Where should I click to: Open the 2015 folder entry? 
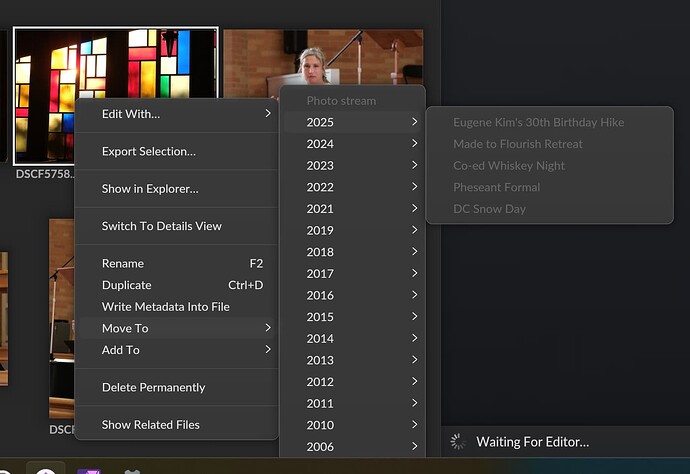tap(352, 316)
